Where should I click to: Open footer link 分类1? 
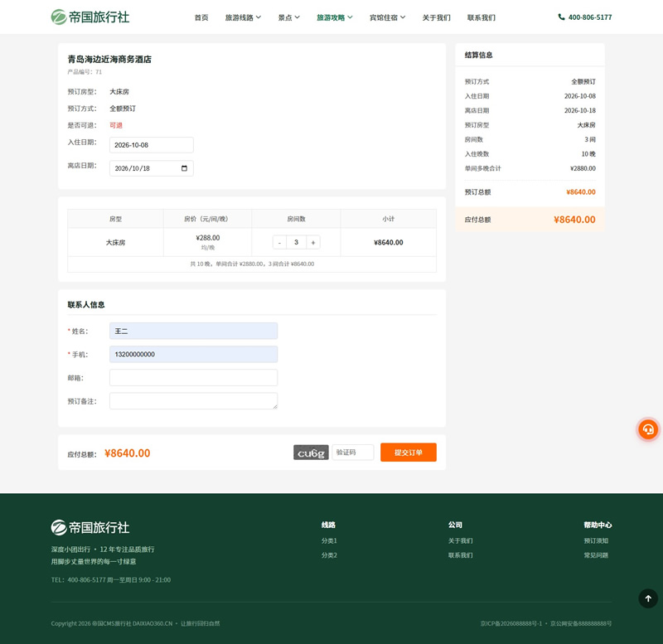tap(329, 541)
